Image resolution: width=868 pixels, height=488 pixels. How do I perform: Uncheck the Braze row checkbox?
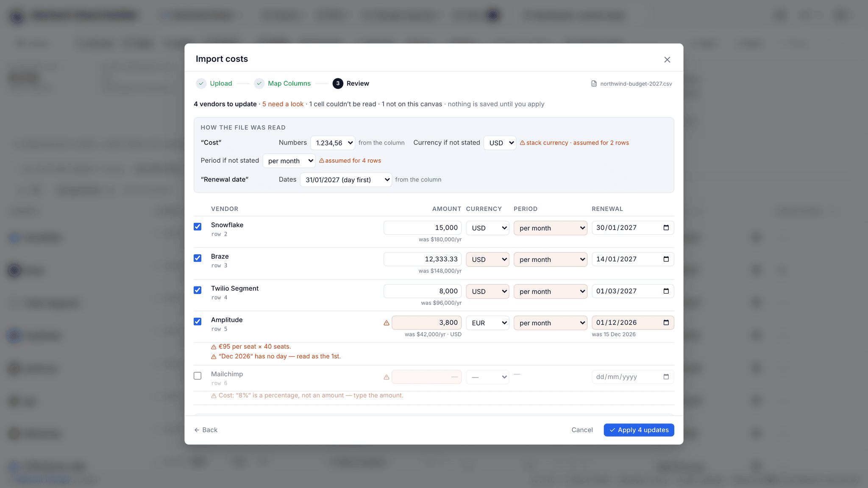point(198,258)
